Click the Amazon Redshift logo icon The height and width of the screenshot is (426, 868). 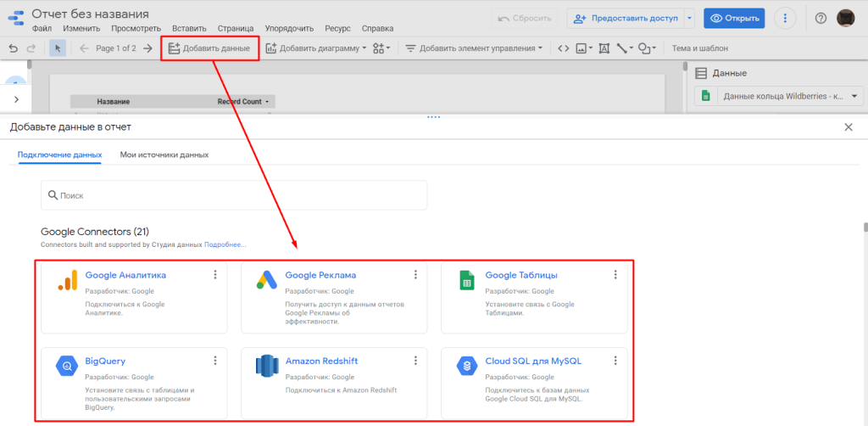[267, 366]
